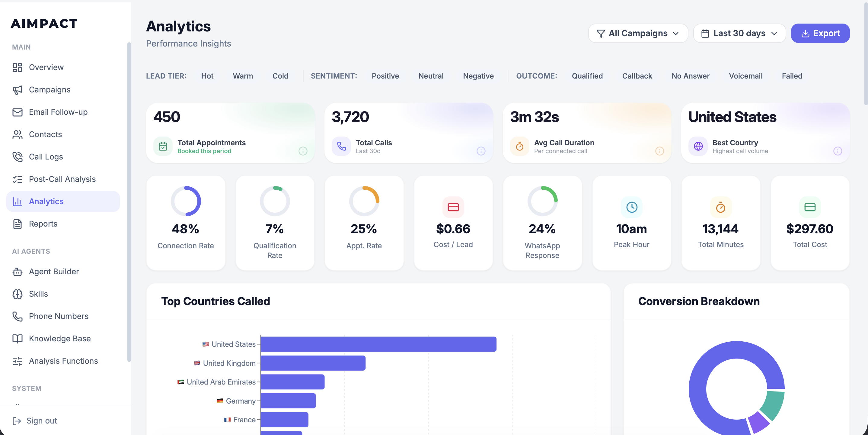The image size is (868, 435).
Task: Click info icon on Best Country card
Action: pyautogui.click(x=838, y=151)
